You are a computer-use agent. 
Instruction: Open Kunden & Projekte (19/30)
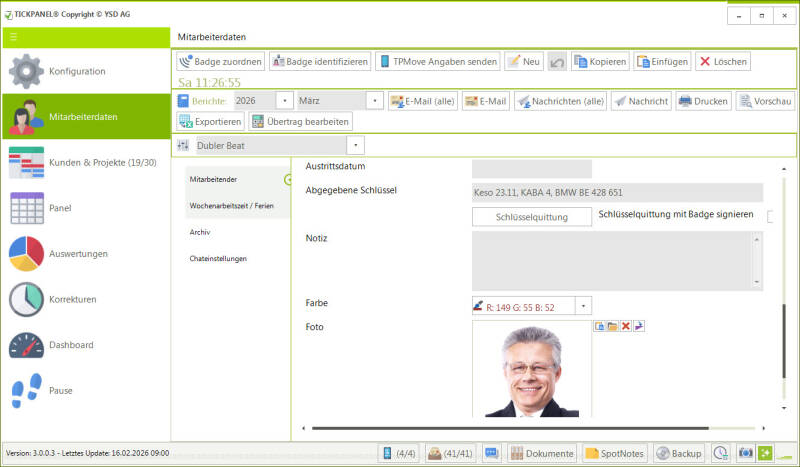(x=86, y=162)
